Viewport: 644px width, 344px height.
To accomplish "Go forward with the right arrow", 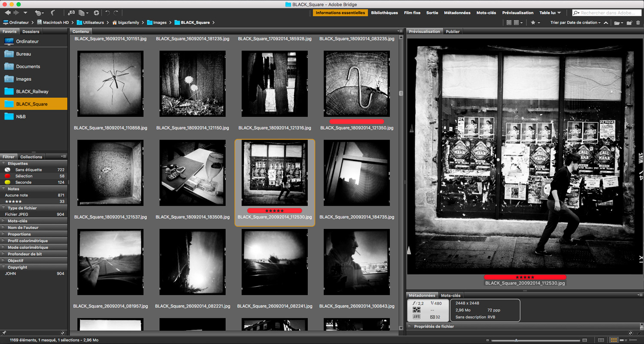I will point(16,13).
